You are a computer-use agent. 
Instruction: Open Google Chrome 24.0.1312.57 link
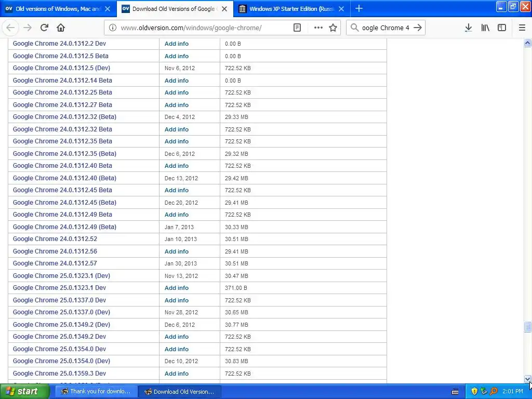tap(55, 263)
